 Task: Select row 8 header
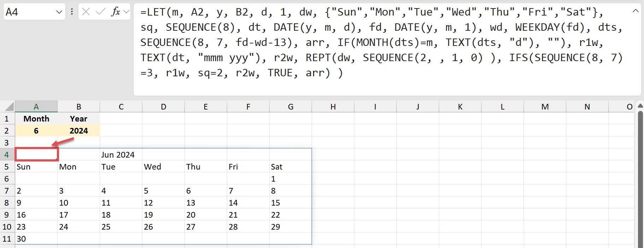[x=7, y=203]
